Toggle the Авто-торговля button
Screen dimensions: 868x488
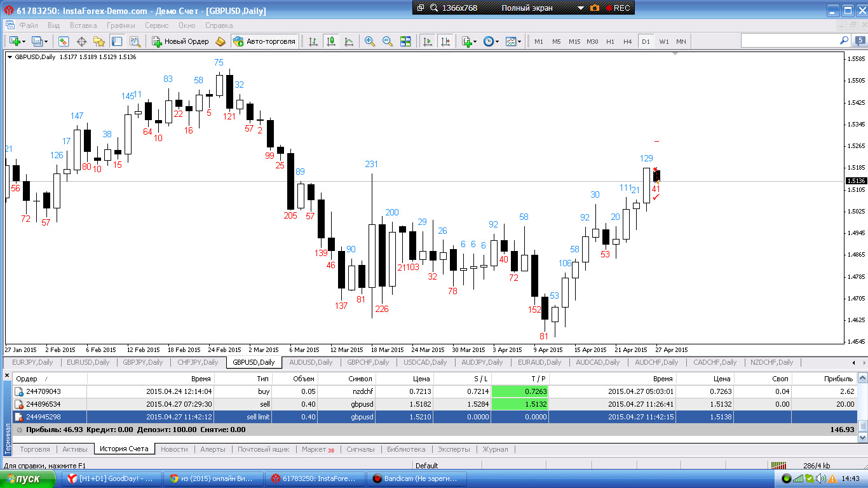[x=264, y=41]
